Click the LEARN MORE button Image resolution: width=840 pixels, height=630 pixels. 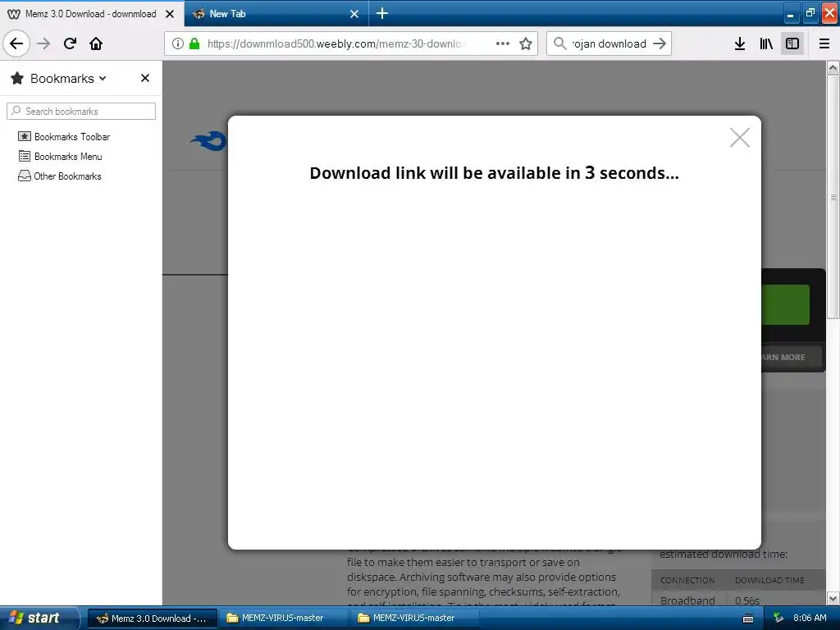pyautogui.click(x=790, y=357)
